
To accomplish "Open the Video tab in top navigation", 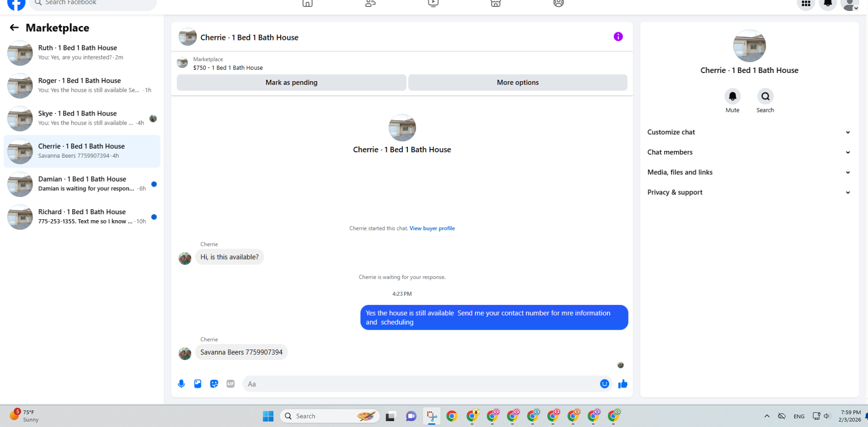I will tap(433, 4).
